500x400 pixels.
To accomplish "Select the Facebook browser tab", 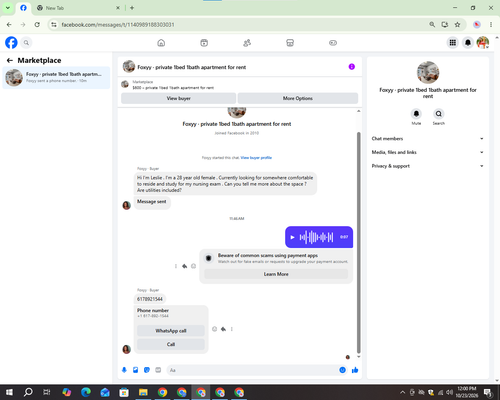I will [x=23, y=8].
